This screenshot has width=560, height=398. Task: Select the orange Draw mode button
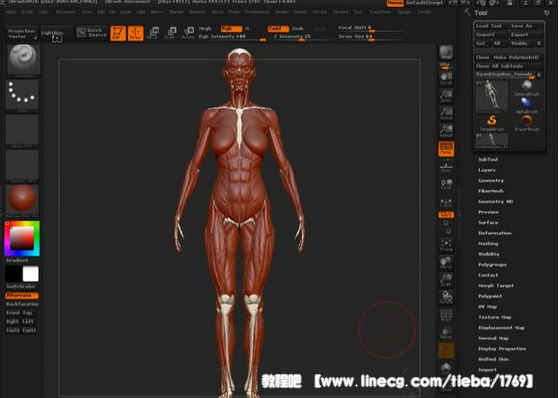point(136,33)
